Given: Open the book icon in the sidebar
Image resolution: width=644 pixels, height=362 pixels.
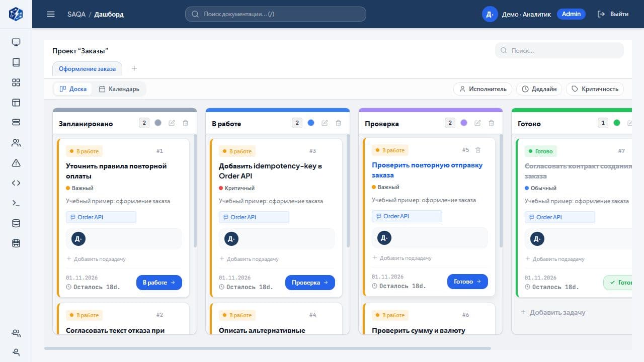Looking at the screenshot, I should pos(16,62).
